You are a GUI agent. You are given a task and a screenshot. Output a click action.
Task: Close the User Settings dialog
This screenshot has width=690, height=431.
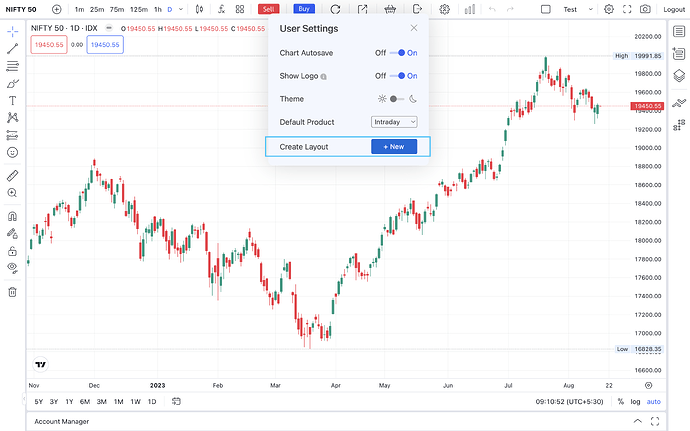point(414,28)
